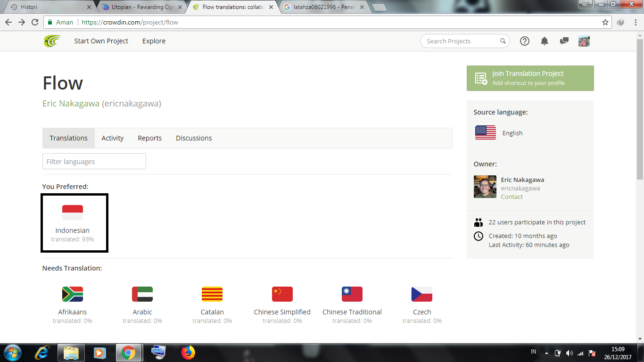Open the help question mark icon

tap(525, 41)
